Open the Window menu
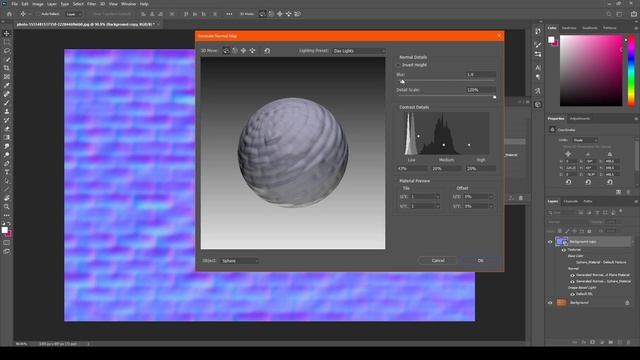 (128, 4)
